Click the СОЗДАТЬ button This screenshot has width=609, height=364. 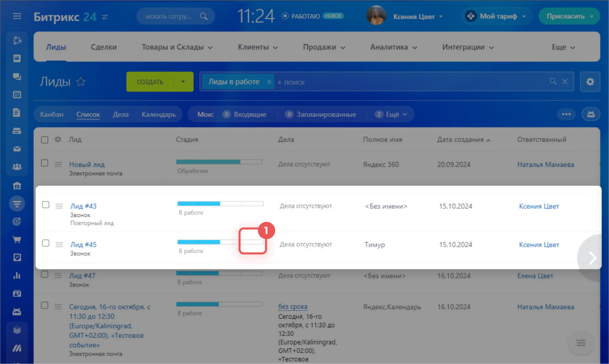point(150,82)
